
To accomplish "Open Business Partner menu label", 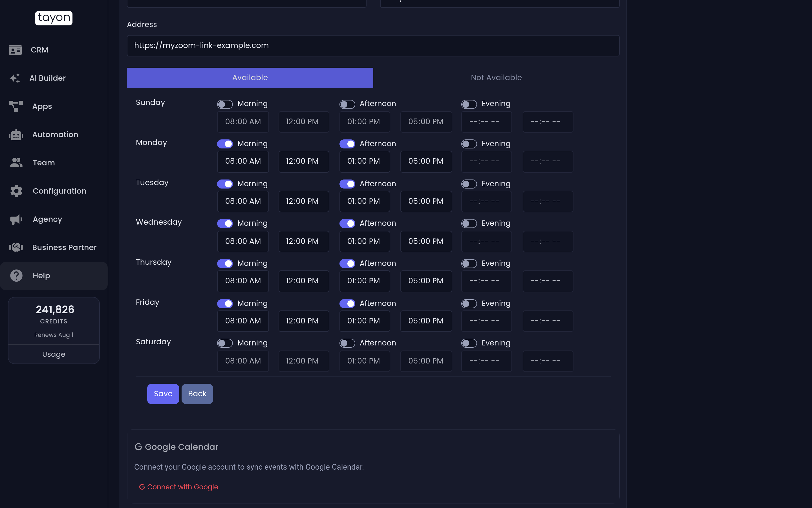I will click(64, 248).
